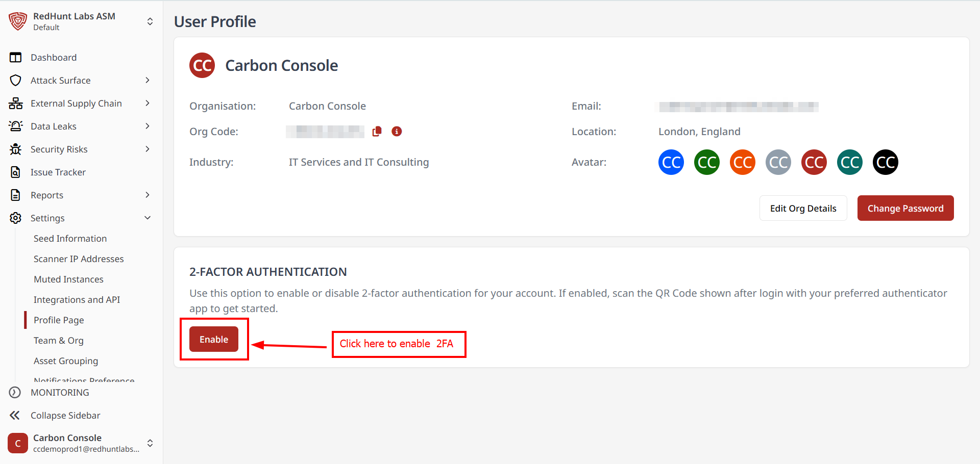Viewport: 980px width, 464px height.
Task: Choose the teal CC avatar
Action: pos(850,162)
